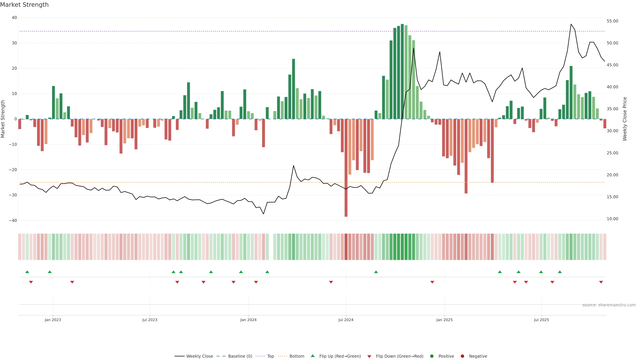Click the last red flip-down triangle marker
The image size is (644, 362).
(601, 282)
